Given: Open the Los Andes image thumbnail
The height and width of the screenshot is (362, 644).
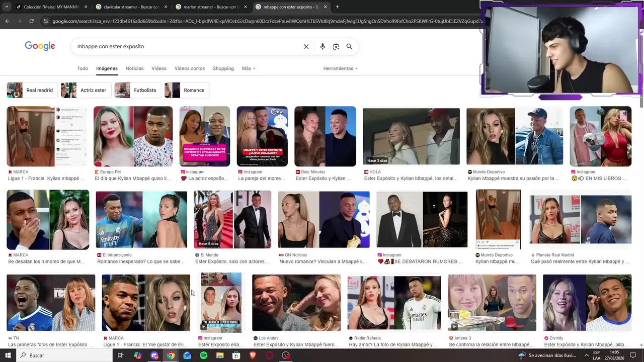Looking at the screenshot, I should coord(296,303).
